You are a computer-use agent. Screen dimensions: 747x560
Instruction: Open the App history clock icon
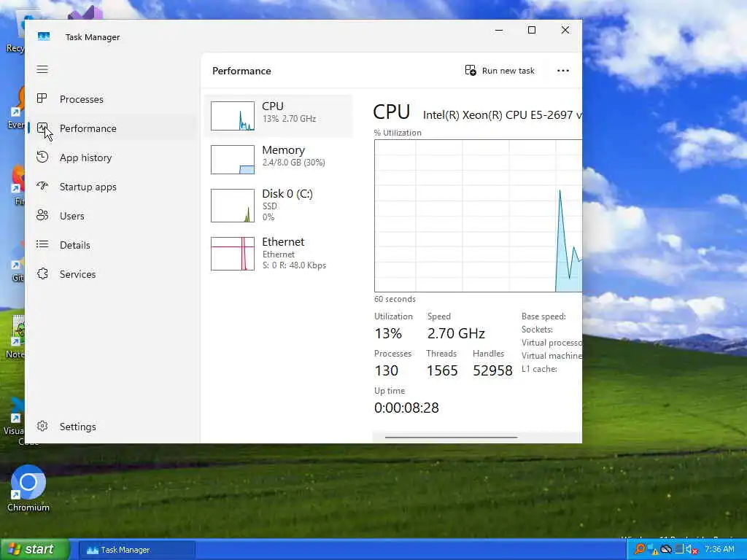(x=42, y=157)
